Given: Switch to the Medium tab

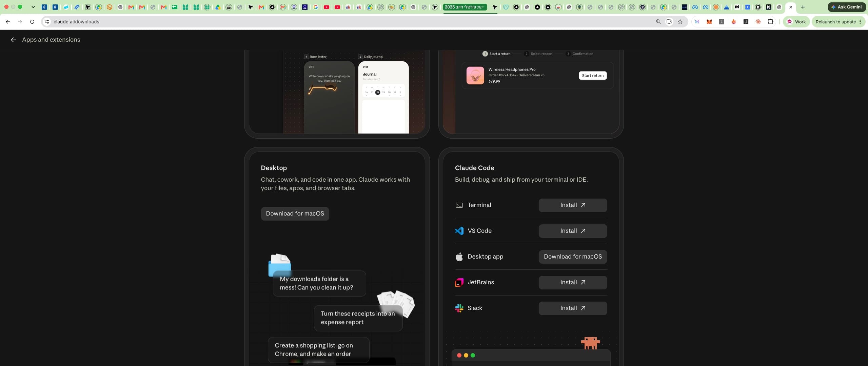Looking at the screenshot, I should pyautogui.click(x=737, y=7).
